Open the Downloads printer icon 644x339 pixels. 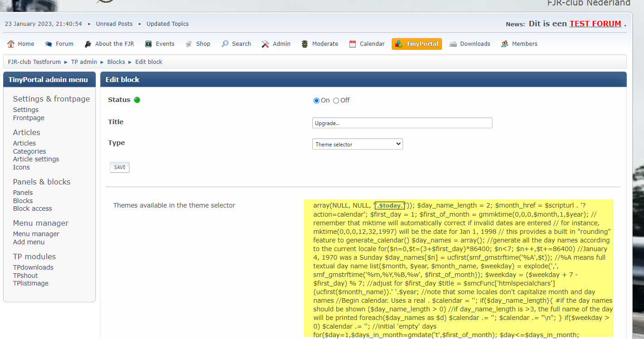tap(453, 44)
